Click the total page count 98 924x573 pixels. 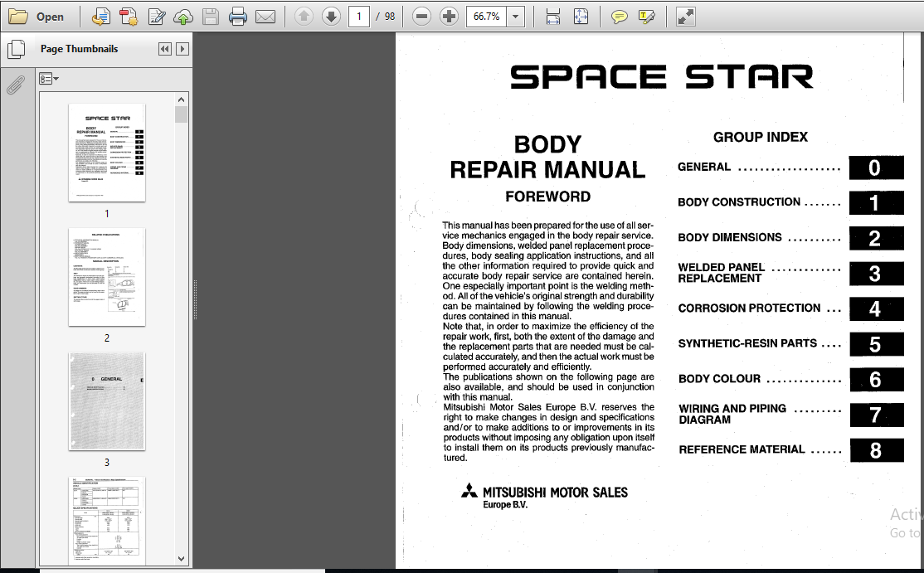tap(390, 17)
